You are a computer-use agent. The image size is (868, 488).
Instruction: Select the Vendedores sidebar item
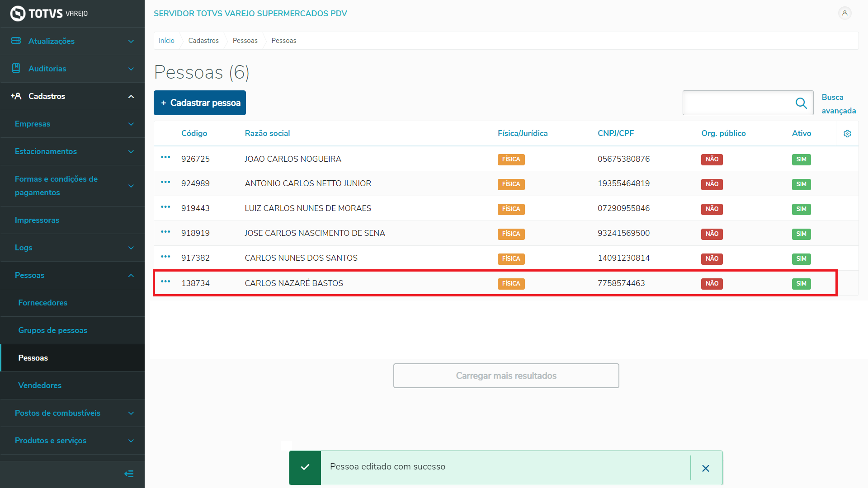tap(40, 385)
